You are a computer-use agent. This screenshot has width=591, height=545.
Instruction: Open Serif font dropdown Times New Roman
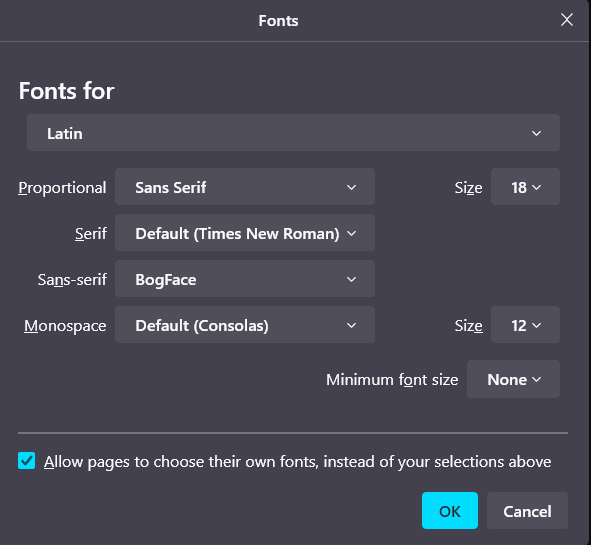[x=245, y=233]
